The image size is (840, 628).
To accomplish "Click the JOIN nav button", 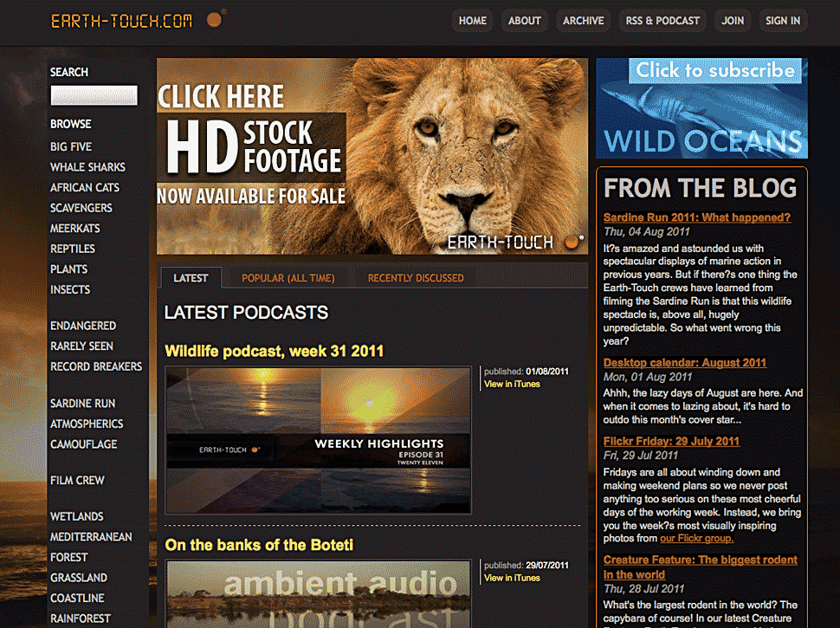I will tap(733, 21).
